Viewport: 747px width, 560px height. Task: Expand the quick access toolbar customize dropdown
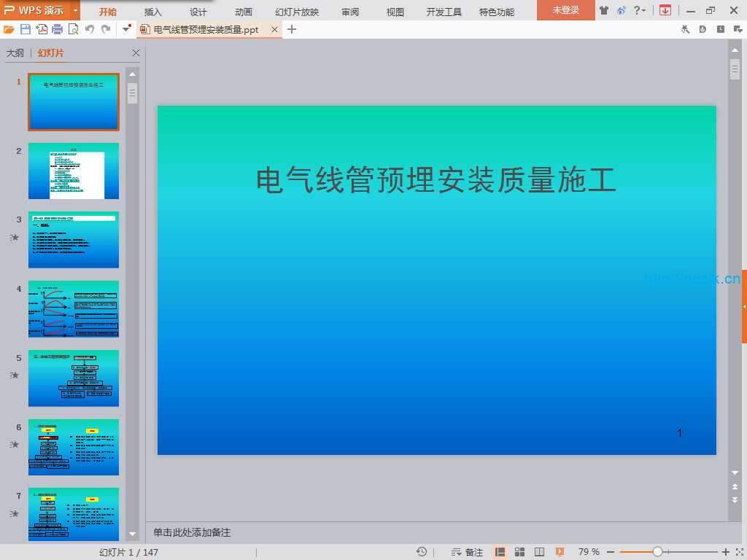click(126, 29)
